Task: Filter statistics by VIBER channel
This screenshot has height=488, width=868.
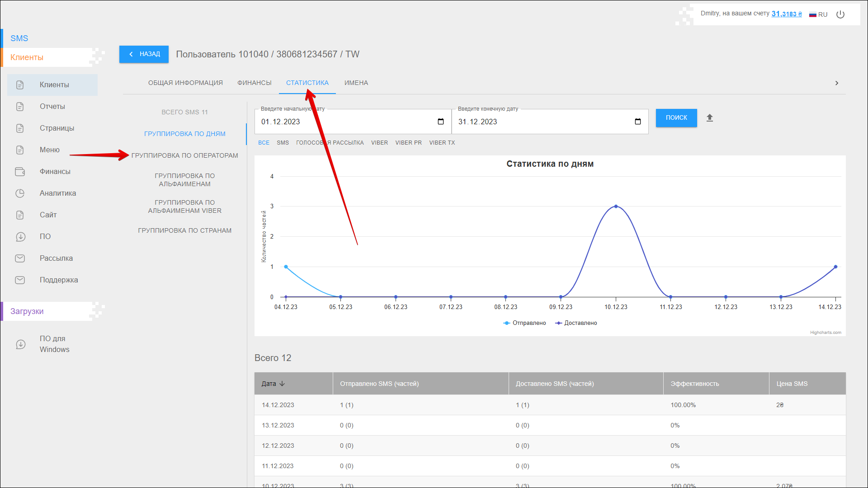Action: 379,143
